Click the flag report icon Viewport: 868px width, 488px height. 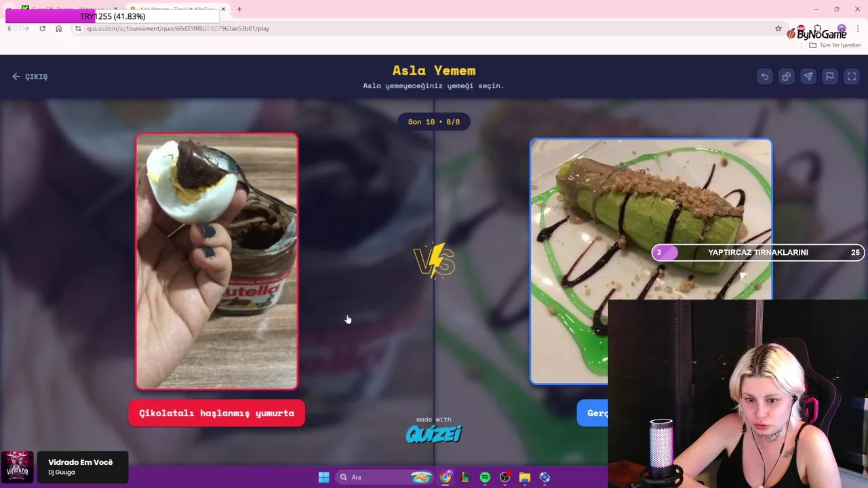point(830,77)
